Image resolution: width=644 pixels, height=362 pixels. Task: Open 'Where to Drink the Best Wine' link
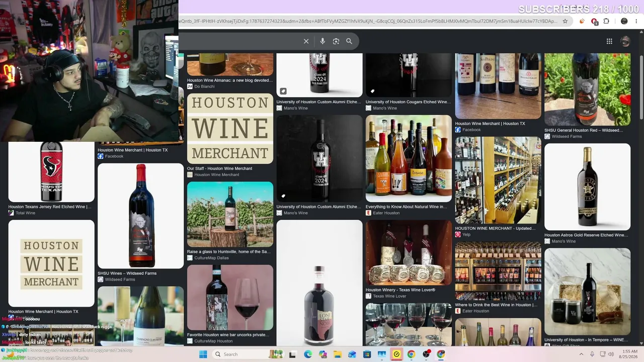pyautogui.click(x=496, y=305)
